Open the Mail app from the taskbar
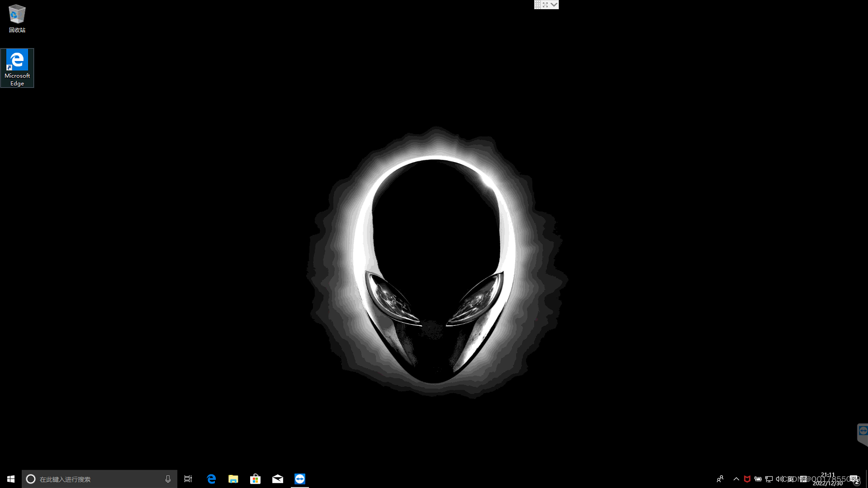Screen dimensions: 868x488 pyautogui.click(x=278, y=479)
